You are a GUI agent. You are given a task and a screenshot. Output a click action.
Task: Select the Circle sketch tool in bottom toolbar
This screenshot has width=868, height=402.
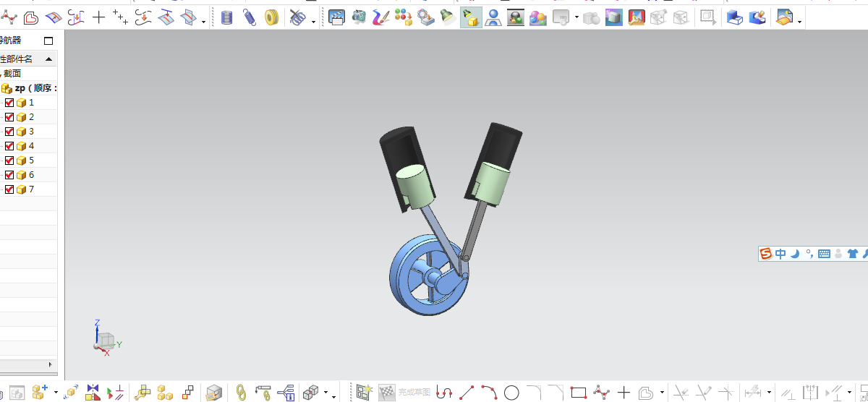(511, 393)
